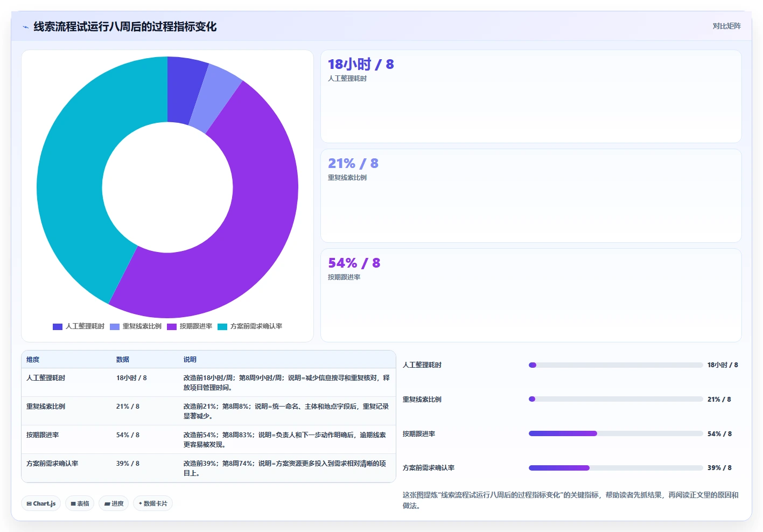Screen dimensions: 763x532
Task: Toggle the 人工整理耗时 legend swatch
Action: (x=58, y=326)
